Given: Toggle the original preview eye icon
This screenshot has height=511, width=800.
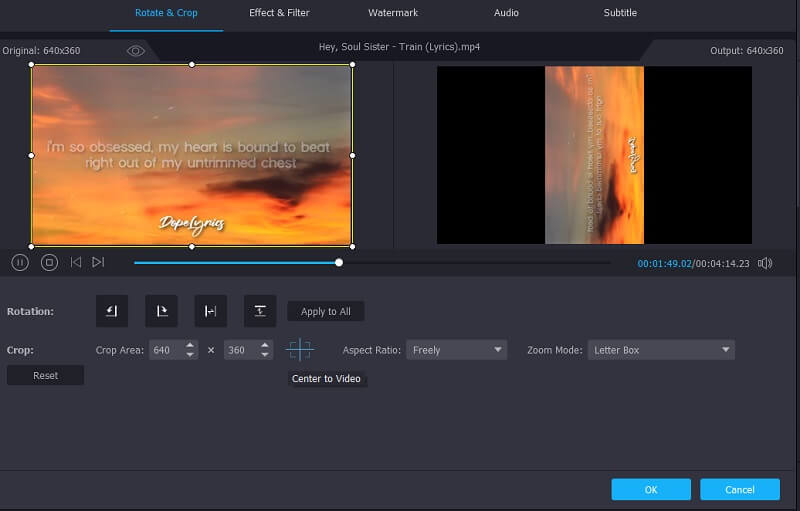Looking at the screenshot, I should click(x=136, y=50).
